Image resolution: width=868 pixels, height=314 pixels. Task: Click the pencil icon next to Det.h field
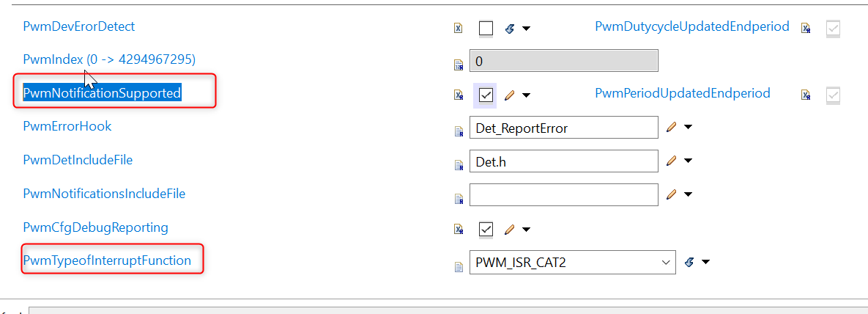point(671,161)
